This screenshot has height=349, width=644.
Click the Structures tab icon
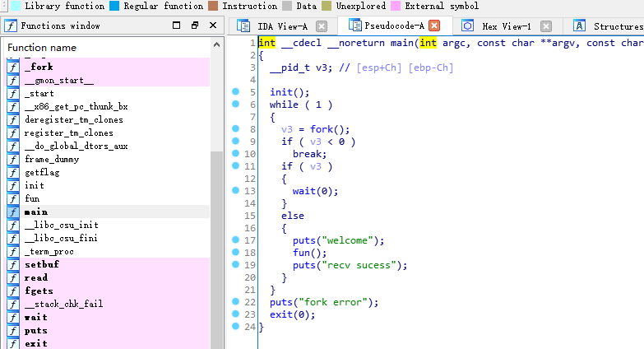pos(579,26)
